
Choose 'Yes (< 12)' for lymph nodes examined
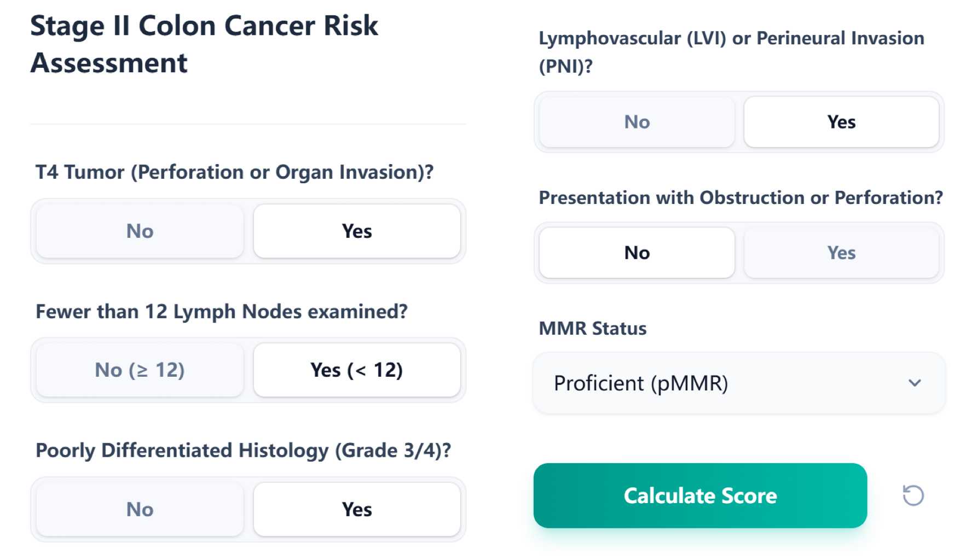356,370
